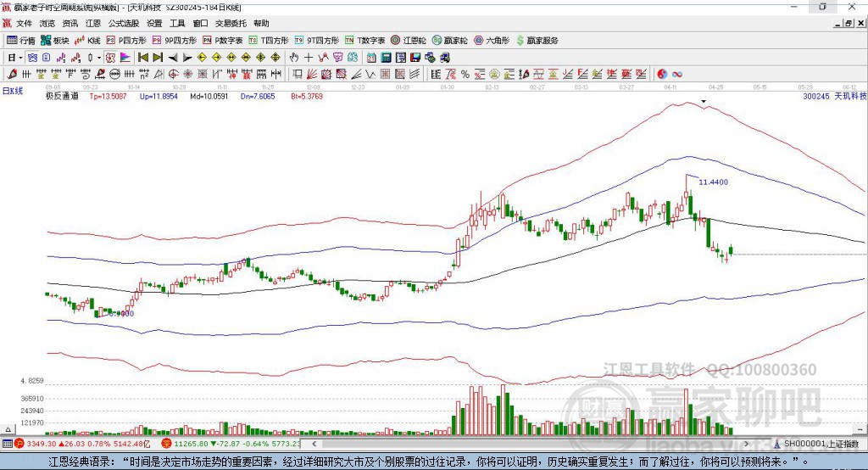Jump to first bar with green skip-start icon
This screenshot has width=868, height=470.
[x=142, y=58]
